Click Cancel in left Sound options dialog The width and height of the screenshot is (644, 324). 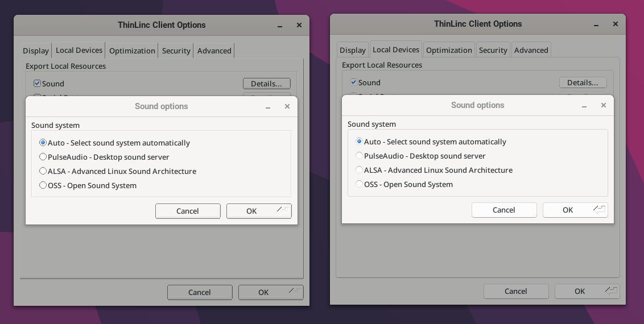pos(188,211)
